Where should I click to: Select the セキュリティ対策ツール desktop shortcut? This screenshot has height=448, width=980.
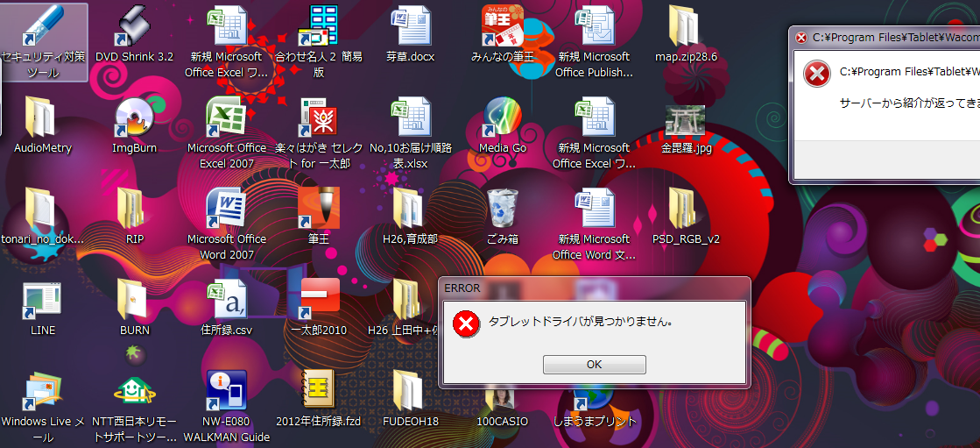coord(43,40)
